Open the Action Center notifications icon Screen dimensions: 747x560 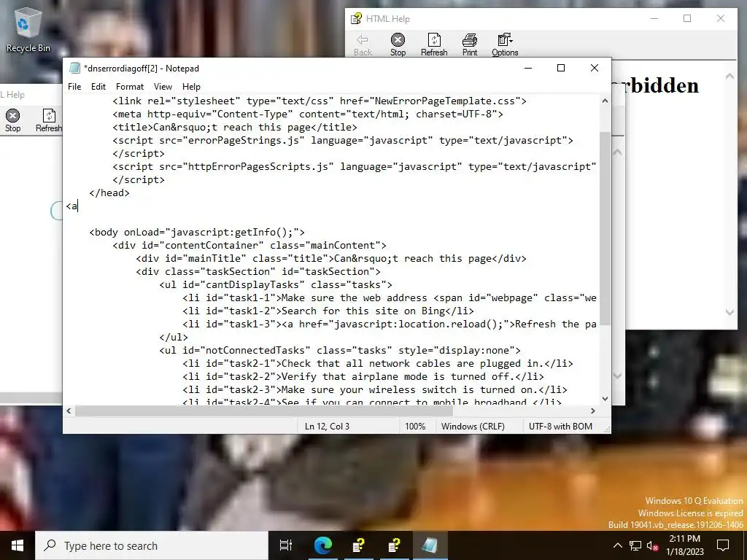[723, 545]
